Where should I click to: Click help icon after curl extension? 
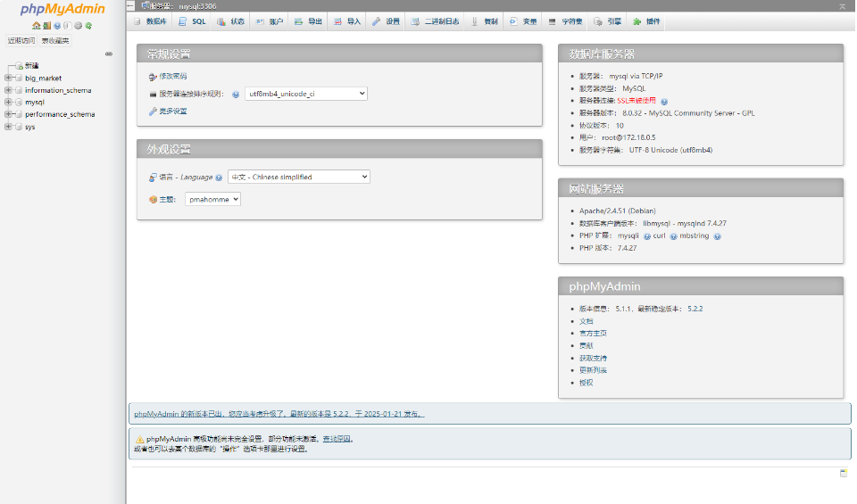[x=674, y=236]
